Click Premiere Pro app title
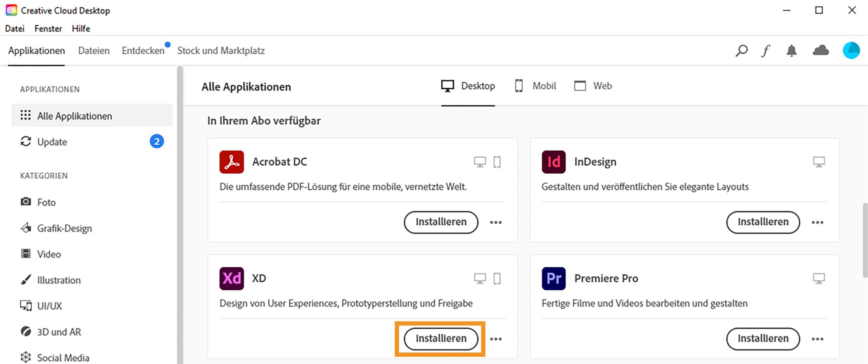This screenshot has height=364, width=868. (x=606, y=279)
